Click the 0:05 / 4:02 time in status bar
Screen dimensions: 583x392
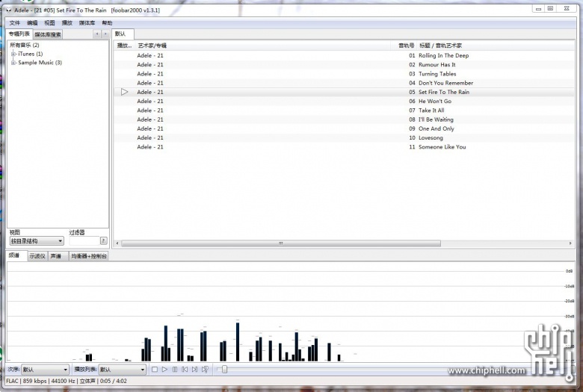[x=114, y=381]
